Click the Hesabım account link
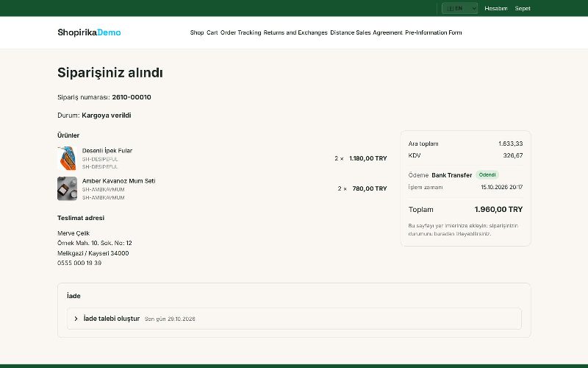Viewport: 588px width, 368px height. 495,8
